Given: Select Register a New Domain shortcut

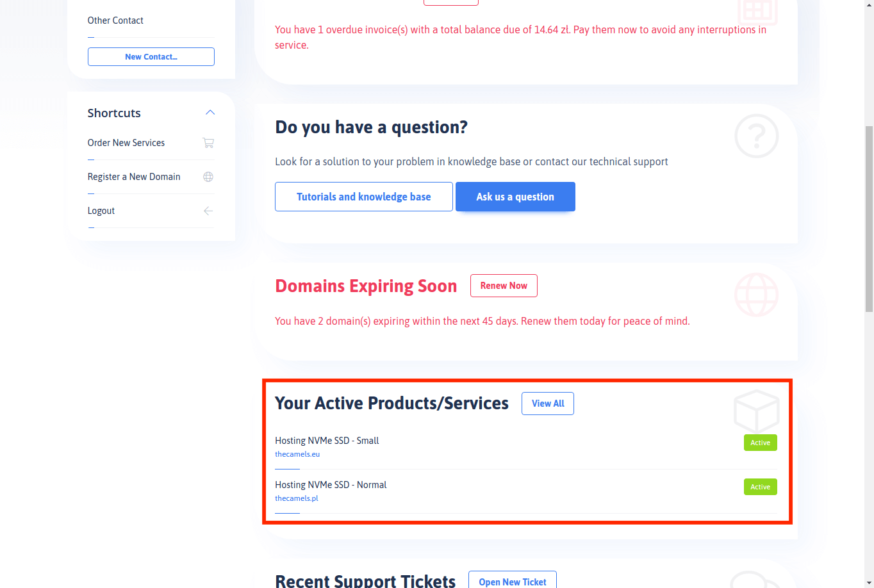Looking at the screenshot, I should point(134,177).
